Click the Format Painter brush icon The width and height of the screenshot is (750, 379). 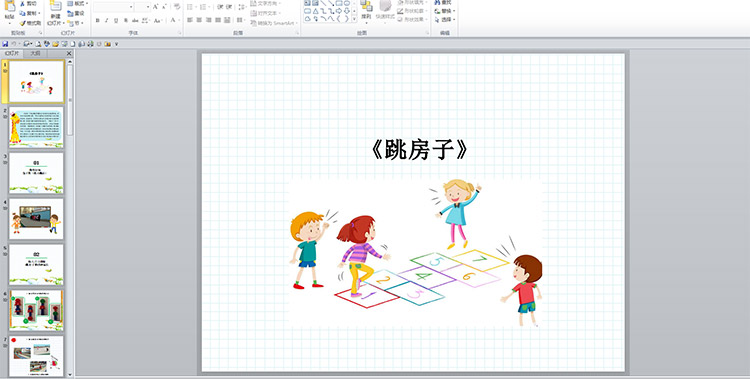tap(22, 23)
